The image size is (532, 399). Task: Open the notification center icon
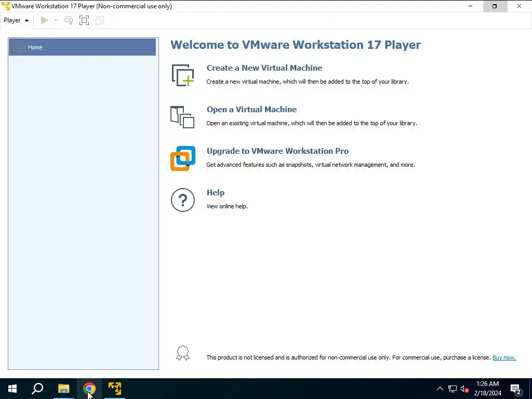[516, 389]
